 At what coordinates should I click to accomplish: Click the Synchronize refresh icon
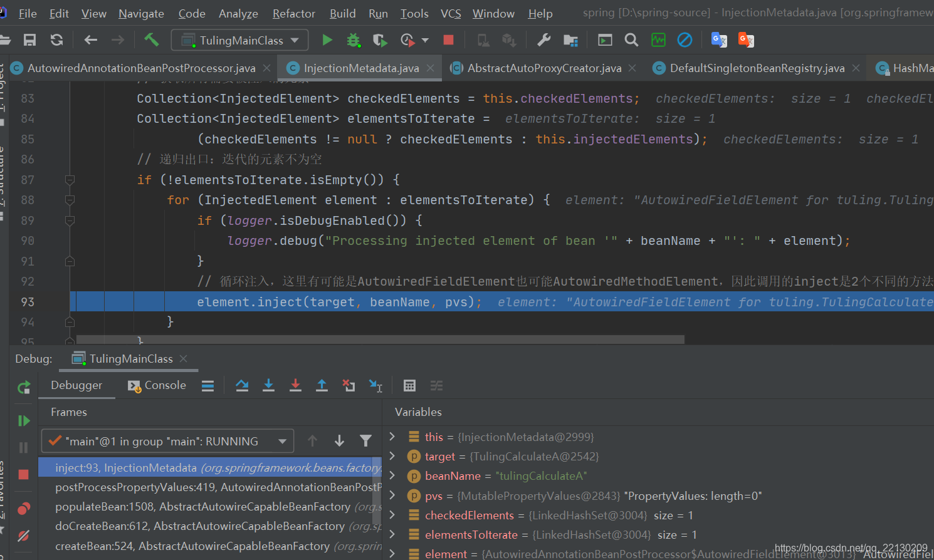click(57, 40)
